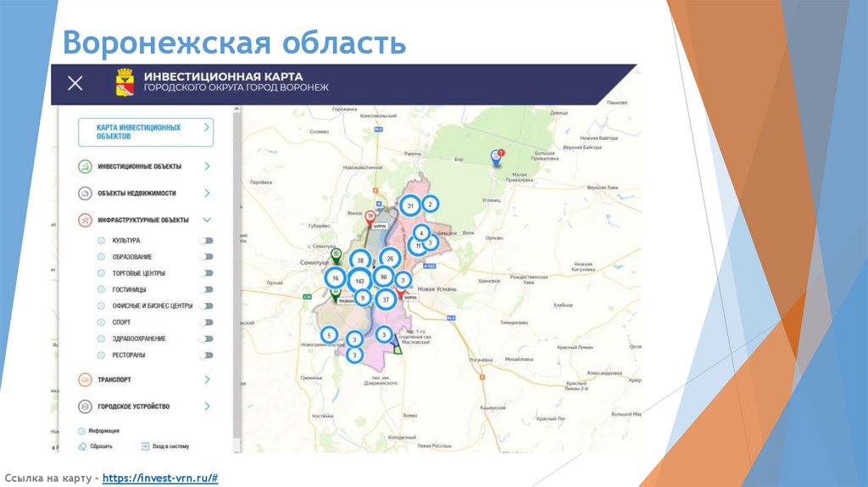The height and width of the screenshot is (487, 868).
Task: Click map cluster marker 5
Action: [329, 335]
